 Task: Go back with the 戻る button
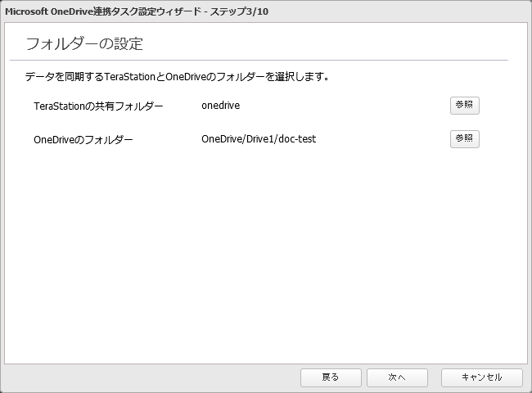[x=331, y=377]
